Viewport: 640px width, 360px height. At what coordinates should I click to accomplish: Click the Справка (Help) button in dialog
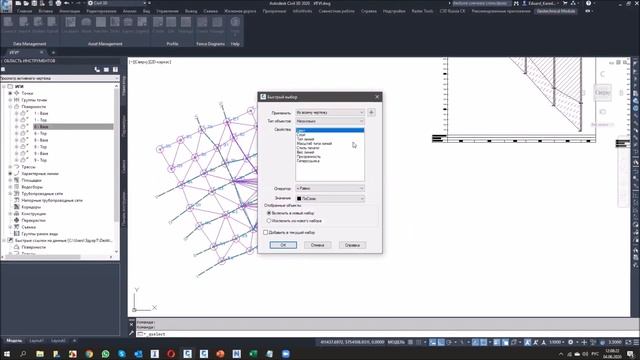coord(352,245)
